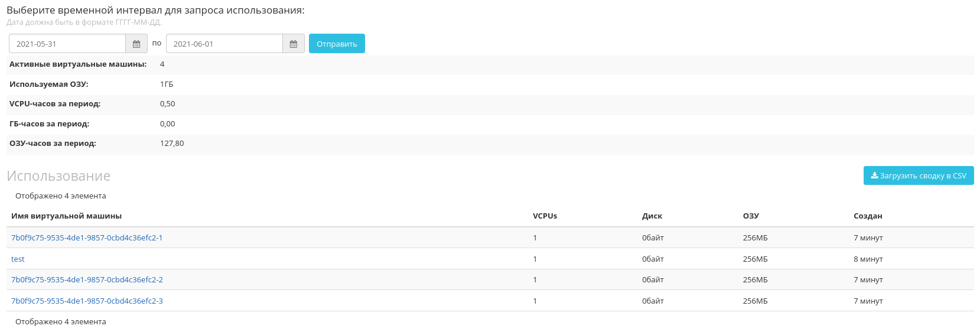Sort table by Диск column header
Viewport: 980px width, 332px height.
point(652,216)
